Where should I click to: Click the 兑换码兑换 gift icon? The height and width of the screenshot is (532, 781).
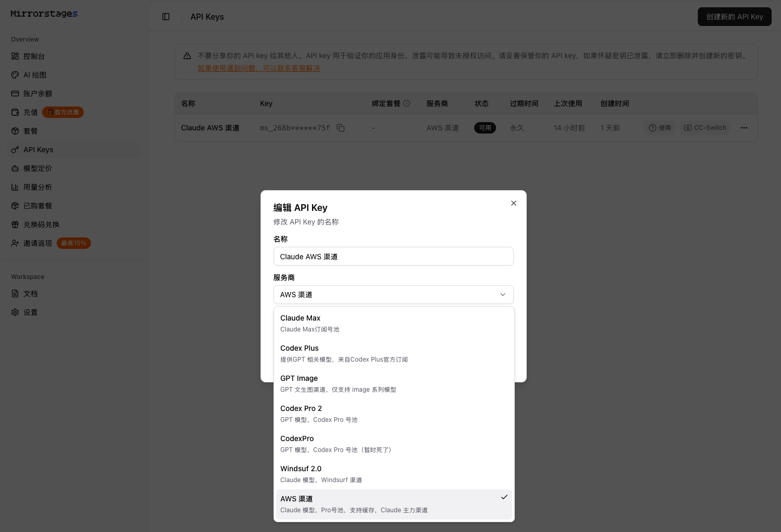[x=15, y=224]
